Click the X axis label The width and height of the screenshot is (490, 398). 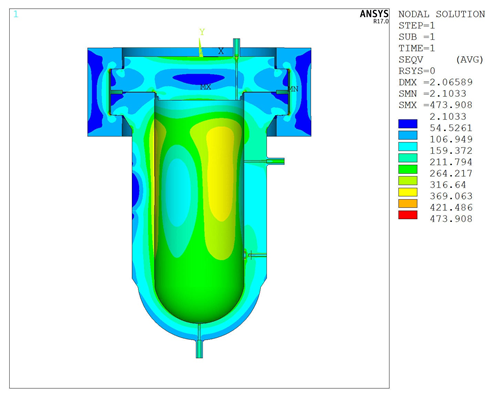[221, 51]
